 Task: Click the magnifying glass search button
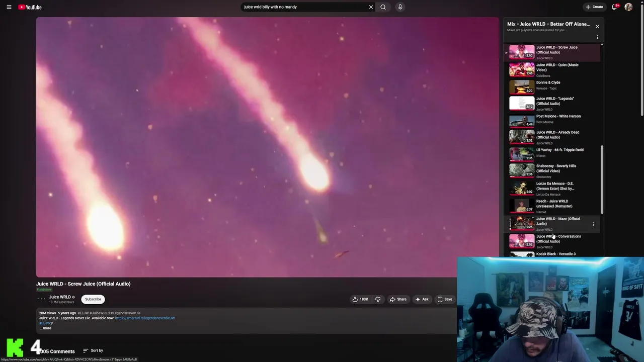383,7
